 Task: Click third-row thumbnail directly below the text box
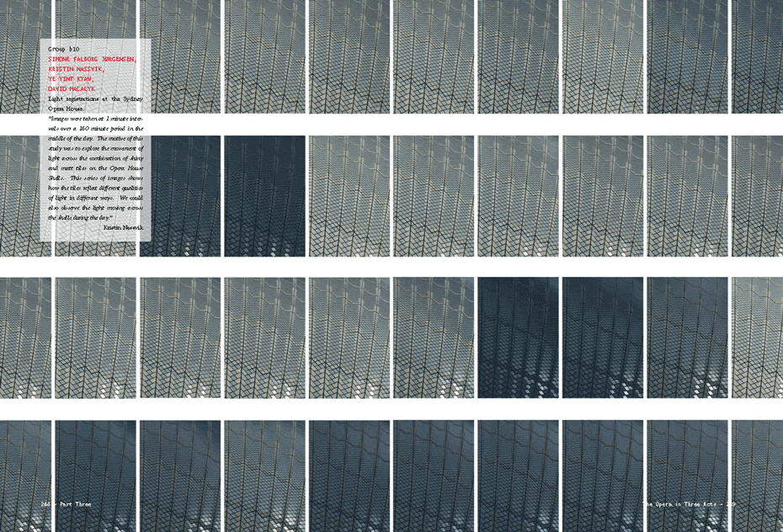(95, 338)
